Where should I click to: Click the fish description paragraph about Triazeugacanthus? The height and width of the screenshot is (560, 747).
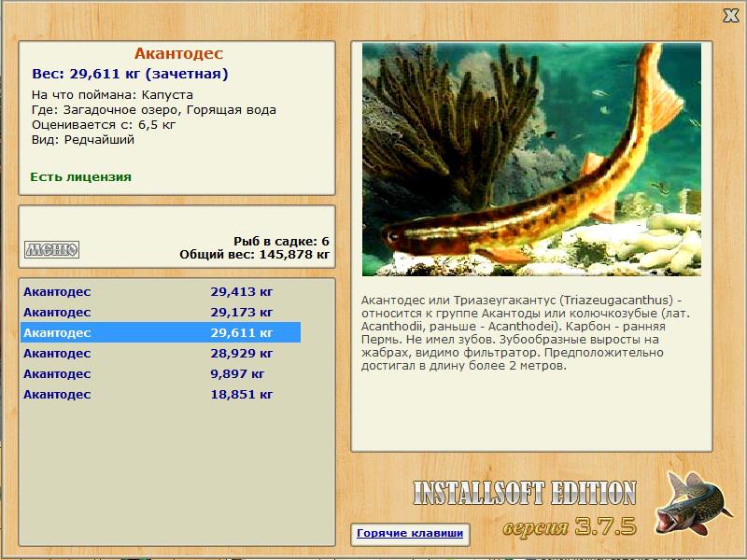(526, 333)
